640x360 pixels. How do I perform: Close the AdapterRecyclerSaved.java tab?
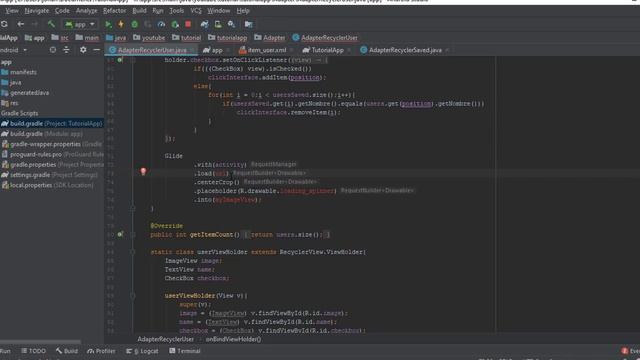pos(447,50)
